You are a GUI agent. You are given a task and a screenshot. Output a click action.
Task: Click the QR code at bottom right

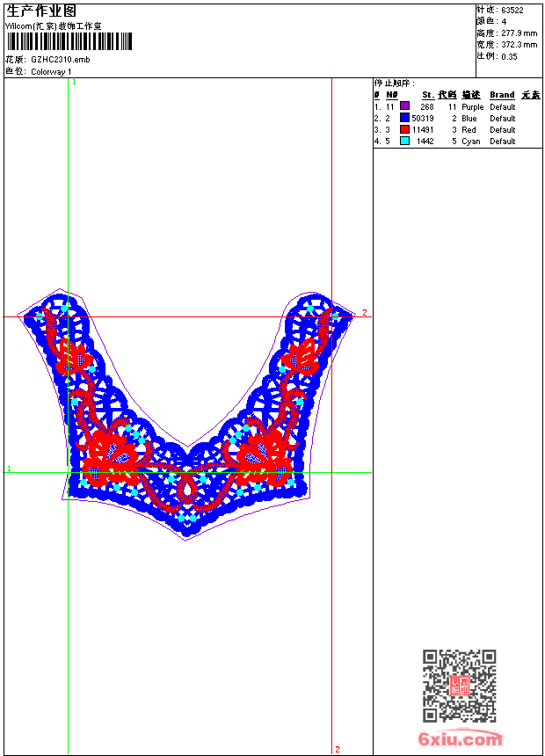pos(459,686)
